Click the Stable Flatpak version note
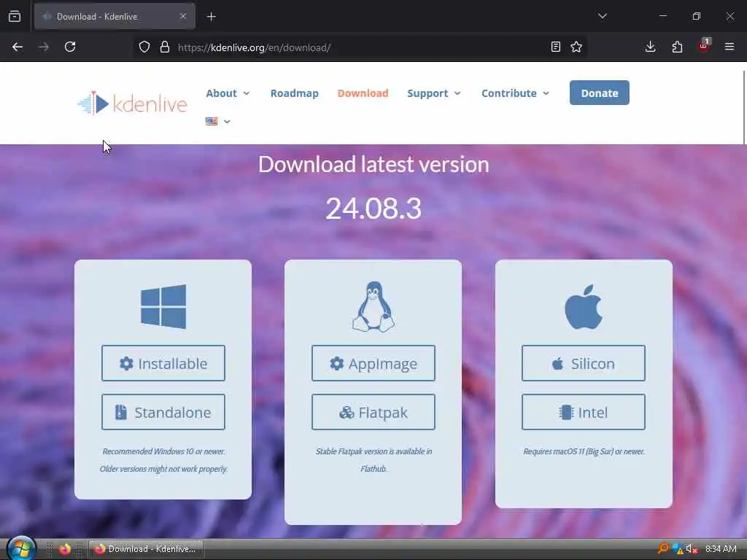The height and width of the screenshot is (560, 747). pos(373,460)
